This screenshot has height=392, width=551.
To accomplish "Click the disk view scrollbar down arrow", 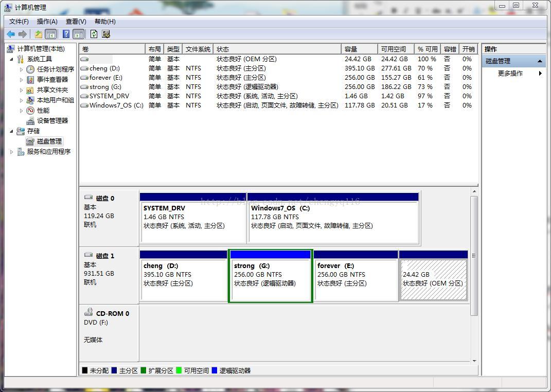I will point(474,361).
